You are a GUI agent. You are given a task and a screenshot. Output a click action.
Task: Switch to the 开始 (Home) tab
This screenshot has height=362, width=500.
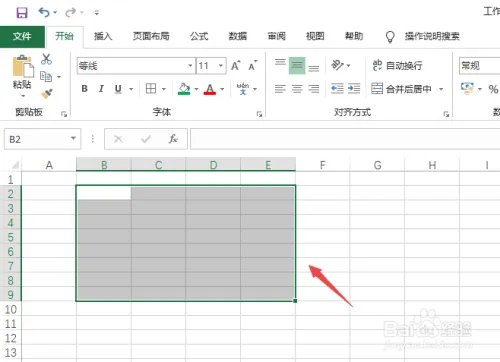tap(64, 36)
